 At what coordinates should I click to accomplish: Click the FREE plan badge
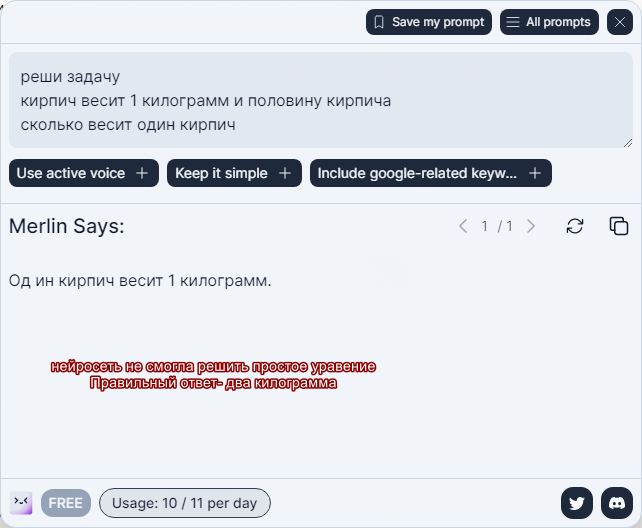tap(66, 503)
